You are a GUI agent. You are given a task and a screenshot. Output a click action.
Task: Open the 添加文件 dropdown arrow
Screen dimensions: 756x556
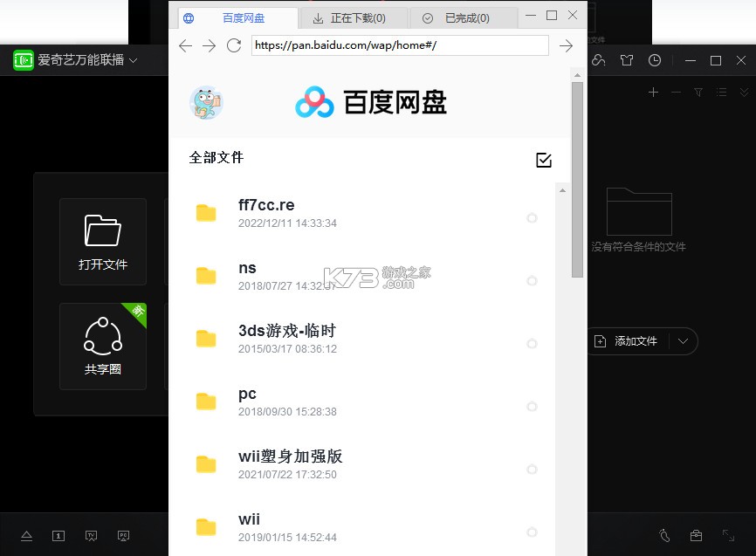coord(684,341)
